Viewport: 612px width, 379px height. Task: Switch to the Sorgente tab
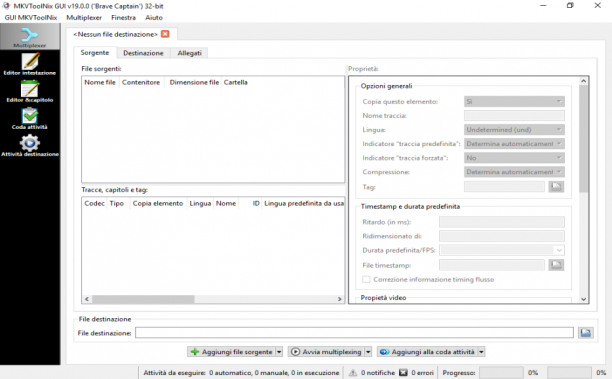tap(95, 52)
